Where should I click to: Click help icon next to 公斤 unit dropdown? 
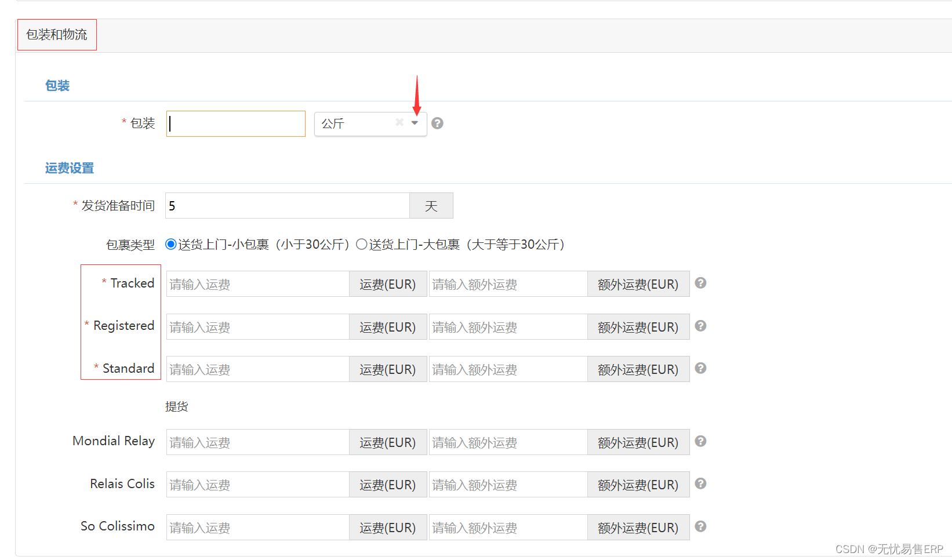(438, 123)
